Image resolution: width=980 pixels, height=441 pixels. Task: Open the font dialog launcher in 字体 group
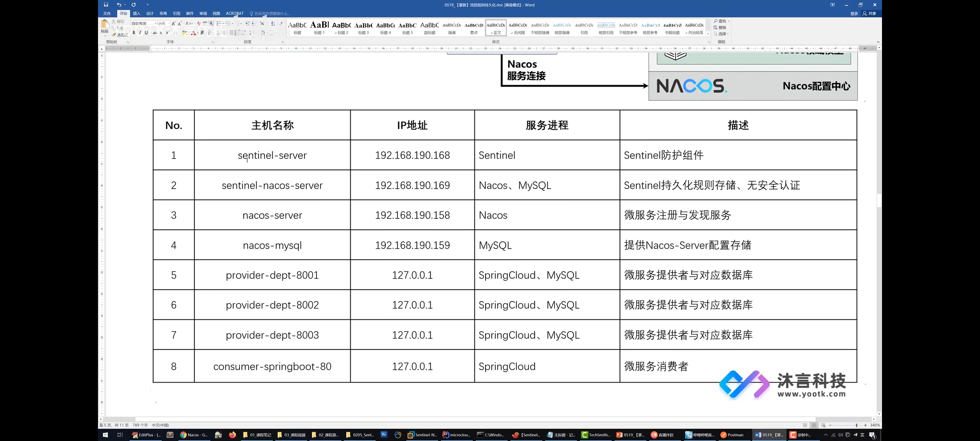click(x=212, y=42)
